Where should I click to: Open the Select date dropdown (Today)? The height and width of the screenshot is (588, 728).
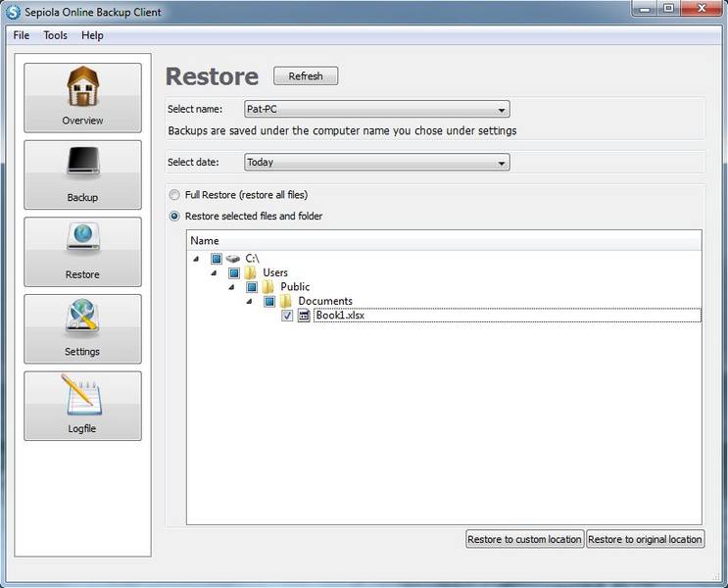376,162
